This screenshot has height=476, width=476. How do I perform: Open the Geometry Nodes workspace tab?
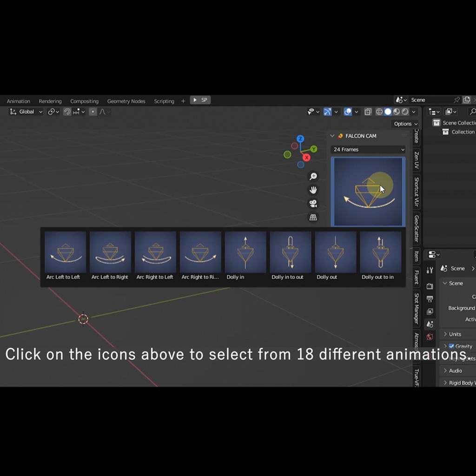[x=126, y=101]
